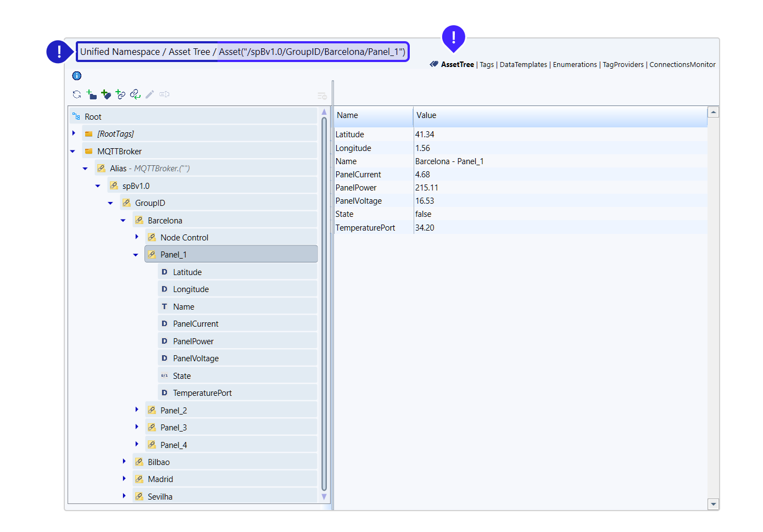This screenshot has height=532, width=763.
Task: Click the add new folder icon
Action: [92, 94]
